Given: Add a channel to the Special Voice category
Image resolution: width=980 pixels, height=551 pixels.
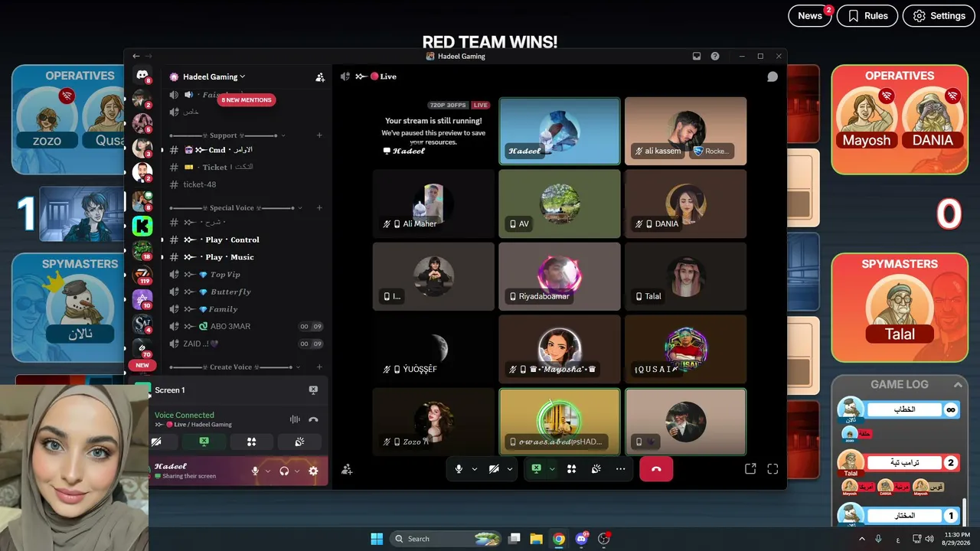Looking at the screenshot, I should click(x=319, y=208).
